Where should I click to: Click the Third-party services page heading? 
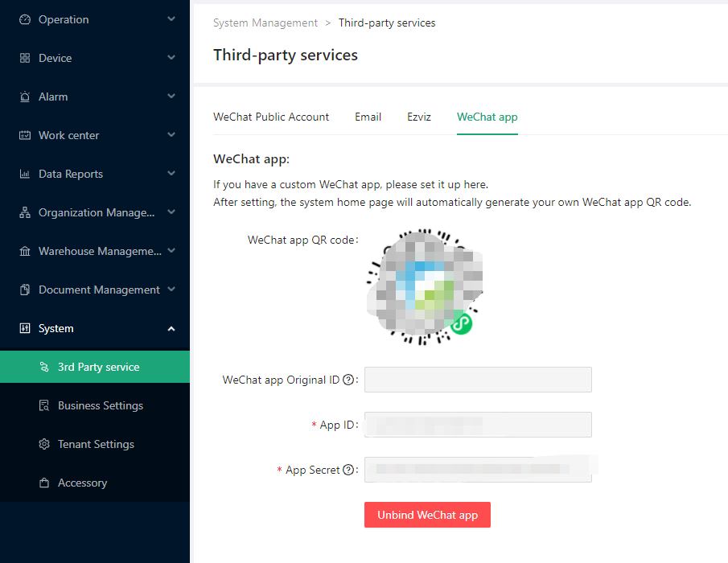point(286,55)
